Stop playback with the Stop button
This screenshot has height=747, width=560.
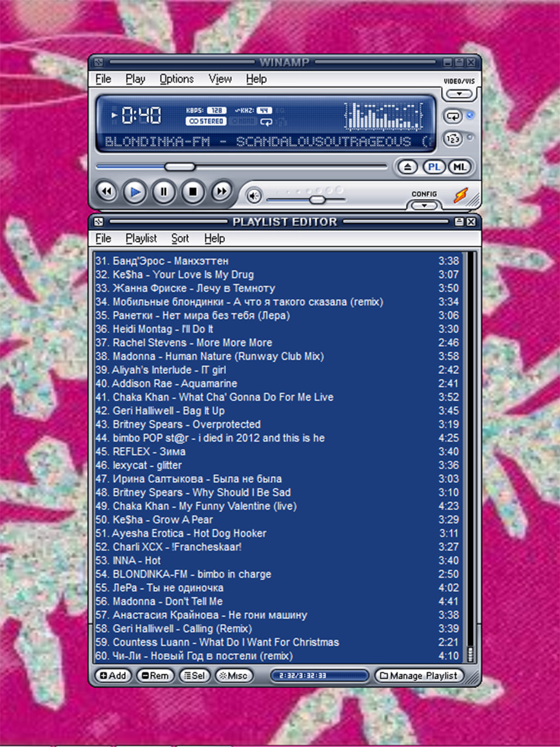(192, 192)
